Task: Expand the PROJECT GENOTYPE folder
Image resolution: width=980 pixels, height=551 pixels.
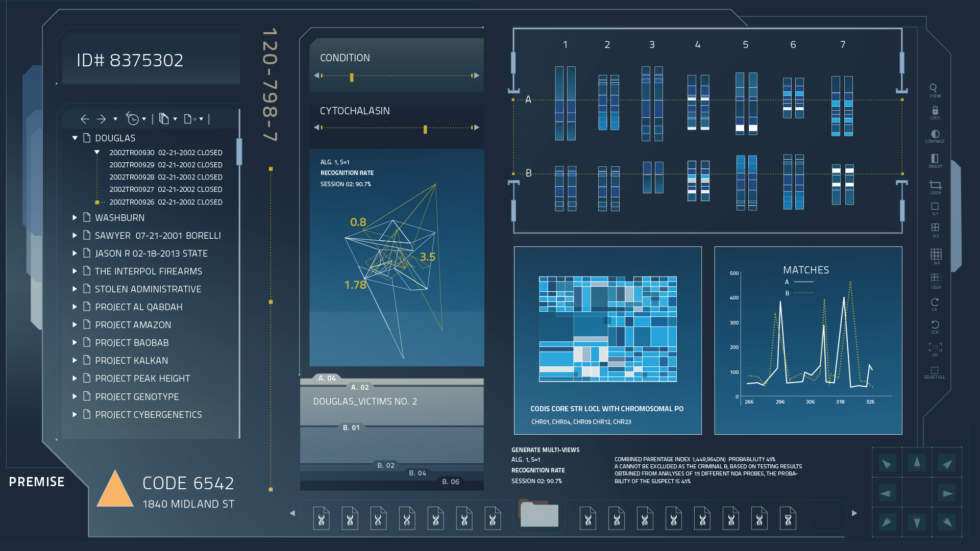Action: coord(75,396)
